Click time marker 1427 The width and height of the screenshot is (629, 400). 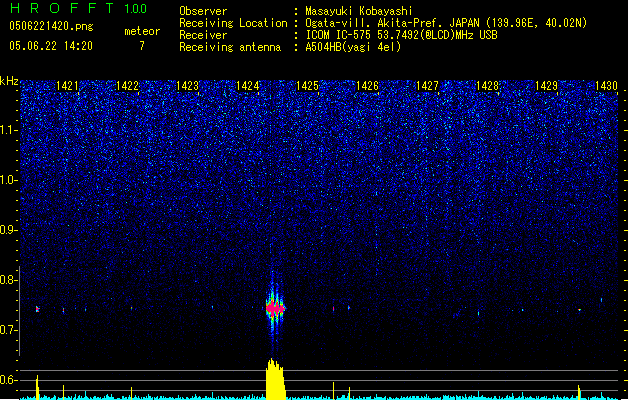coord(427,85)
